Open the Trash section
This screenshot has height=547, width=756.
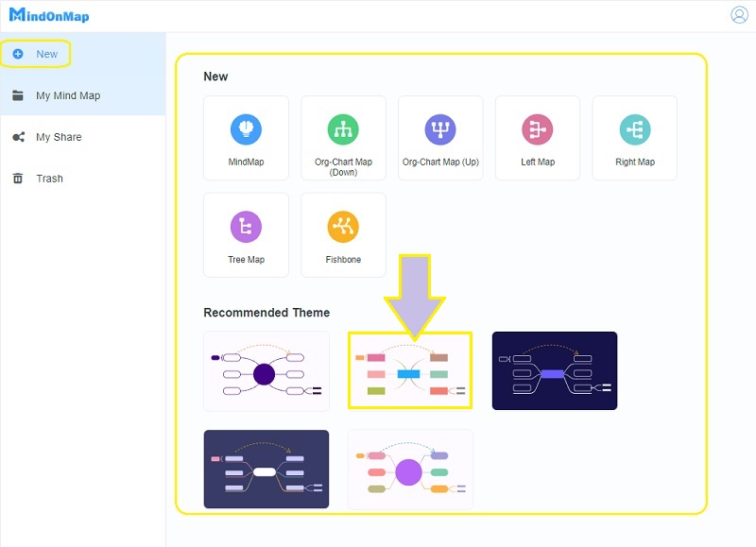(x=49, y=179)
